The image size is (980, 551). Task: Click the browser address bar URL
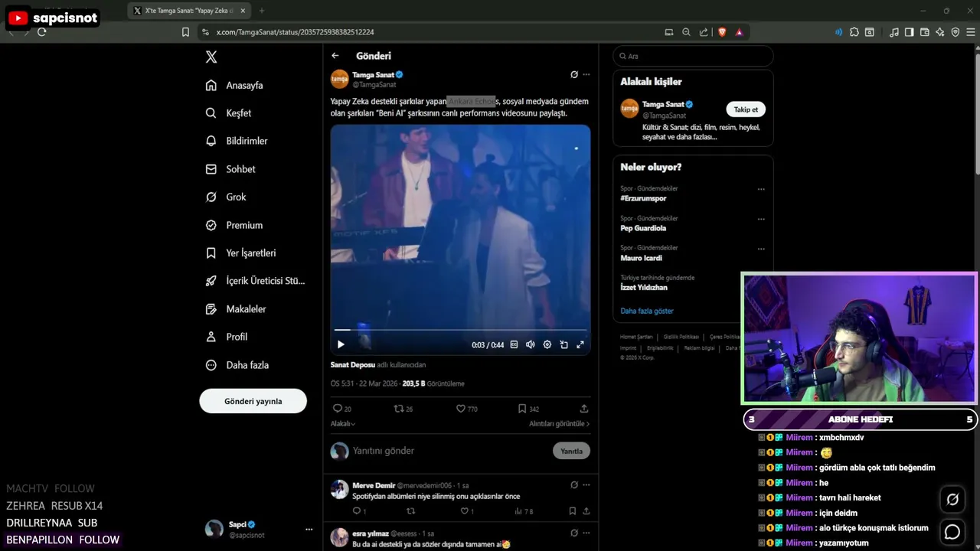click(295, 32)
